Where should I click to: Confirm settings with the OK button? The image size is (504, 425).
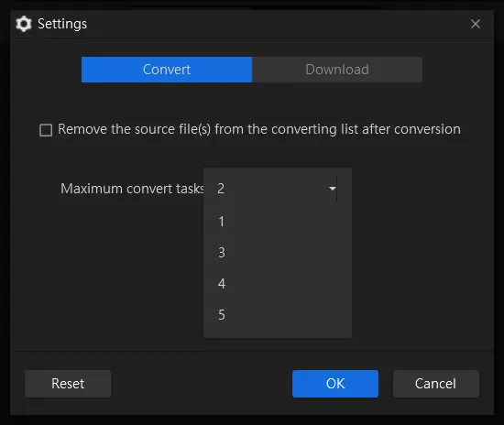335,384
